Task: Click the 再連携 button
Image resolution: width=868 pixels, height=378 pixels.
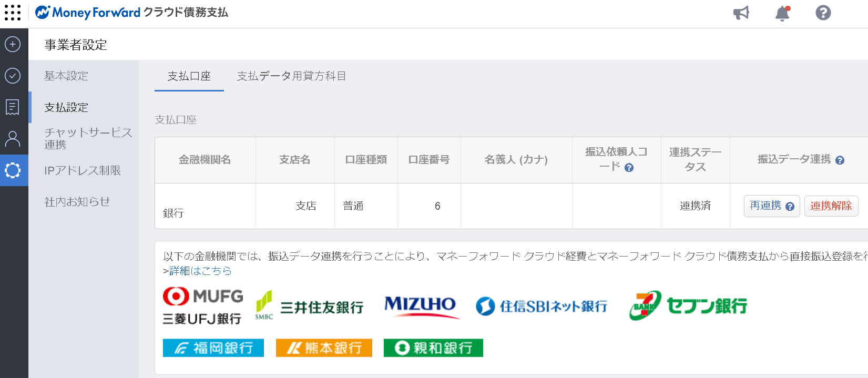Action: (x=772, y=206)
